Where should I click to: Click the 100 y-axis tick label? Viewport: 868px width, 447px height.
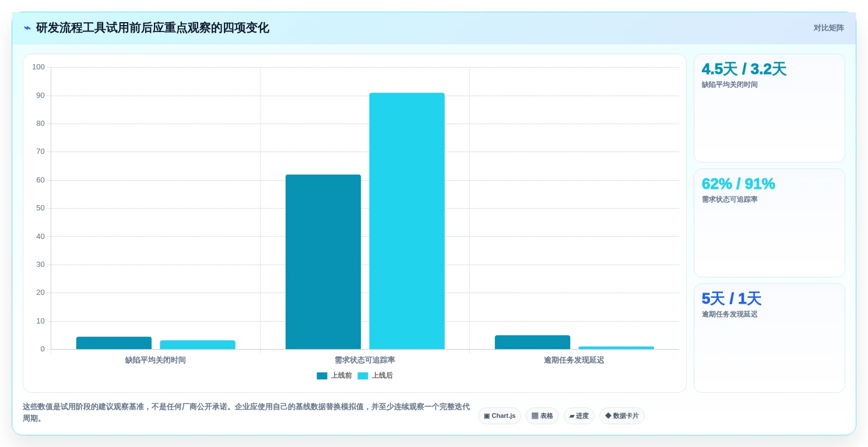[38, 67]
